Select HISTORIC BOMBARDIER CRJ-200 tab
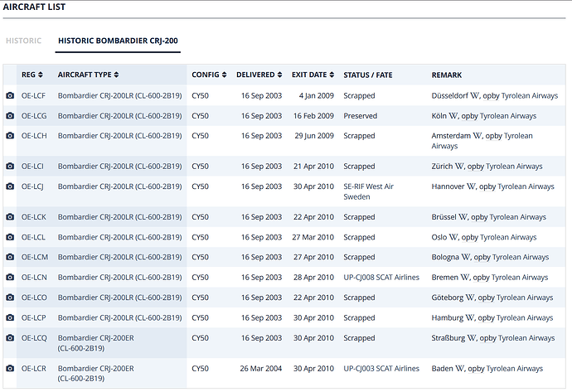 point(118,41)
